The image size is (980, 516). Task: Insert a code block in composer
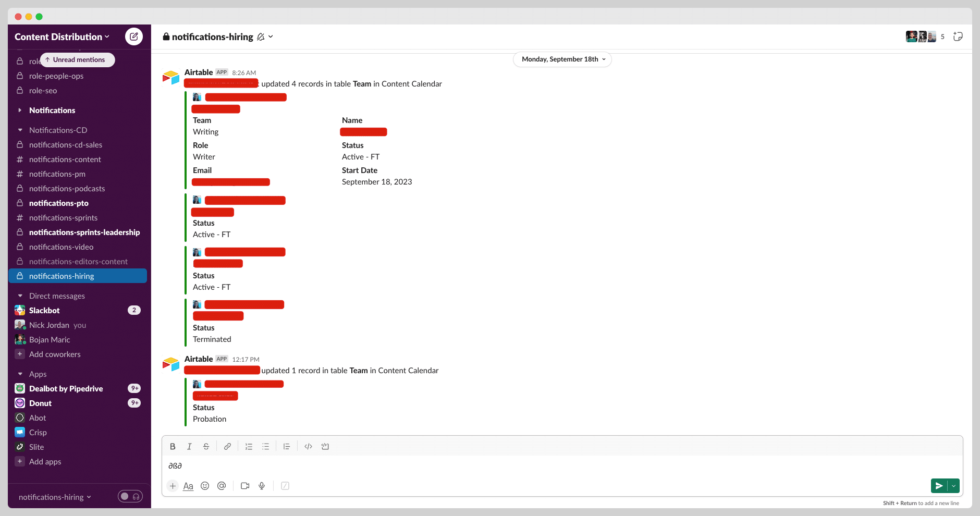(x=325, y=447)
